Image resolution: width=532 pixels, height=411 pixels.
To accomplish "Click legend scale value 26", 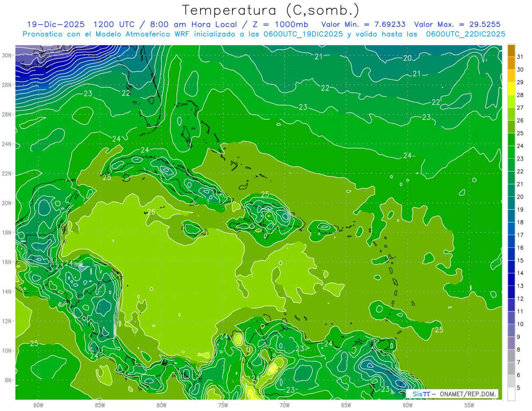I will tap(520, 120).
